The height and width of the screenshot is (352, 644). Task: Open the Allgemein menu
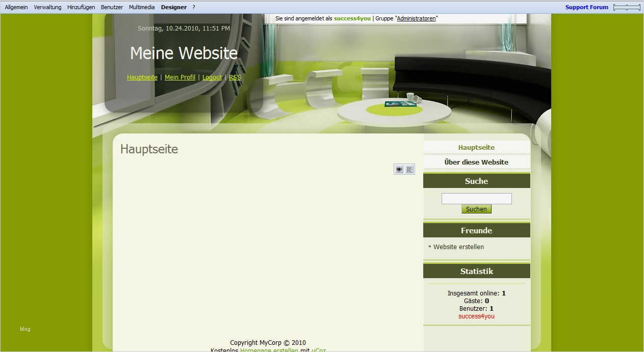click(16, 7)
